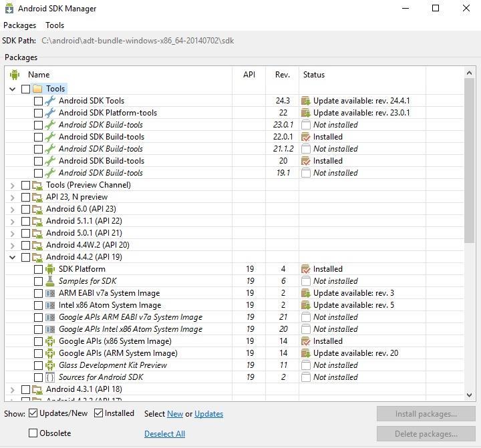
Task: Click the wrench icon beside Android SDK Tools
Action: (x=50, y=101)
